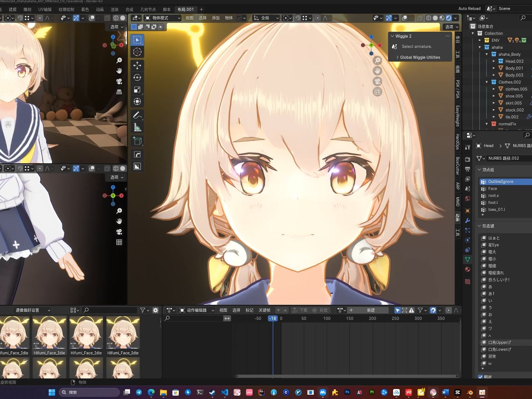Choose the Rotate tool

tap(137, 78)
